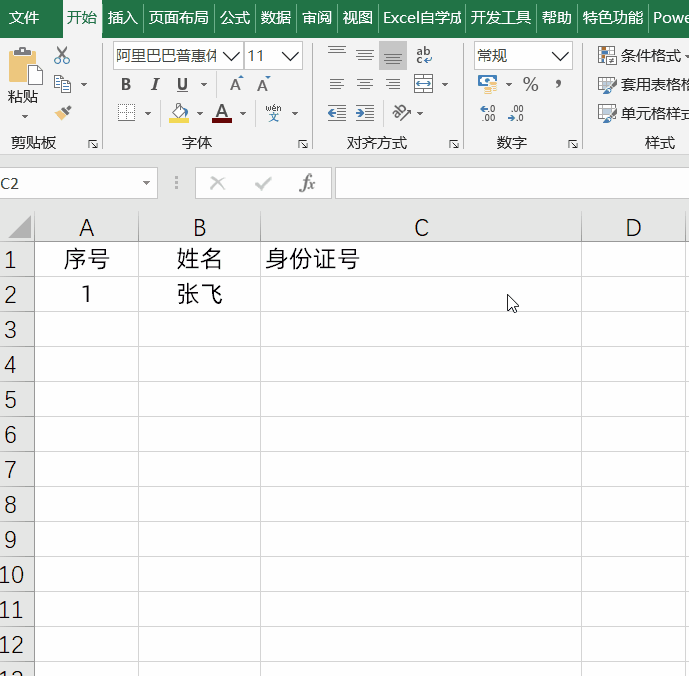
Task: Expand the font size dropdown
Action: [x=292, y=56]
